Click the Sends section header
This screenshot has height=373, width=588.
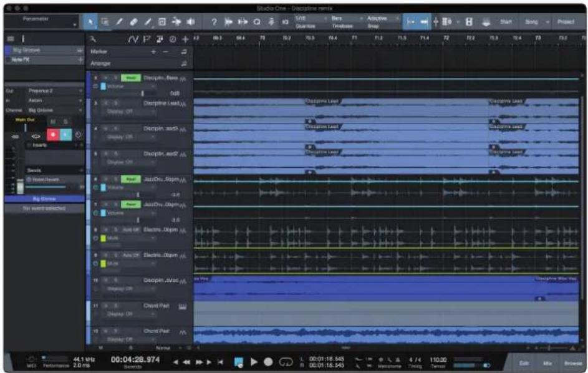55,170
